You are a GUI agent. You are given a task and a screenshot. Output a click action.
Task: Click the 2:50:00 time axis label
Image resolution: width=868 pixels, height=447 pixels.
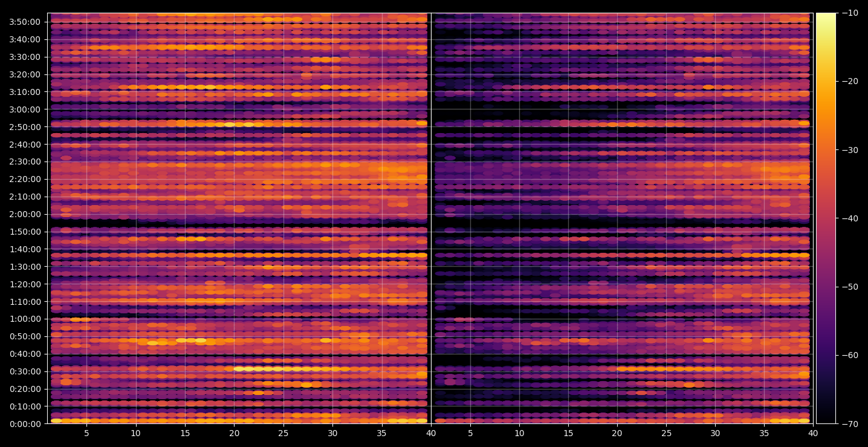pyautogui.click(x=25, y=127)
